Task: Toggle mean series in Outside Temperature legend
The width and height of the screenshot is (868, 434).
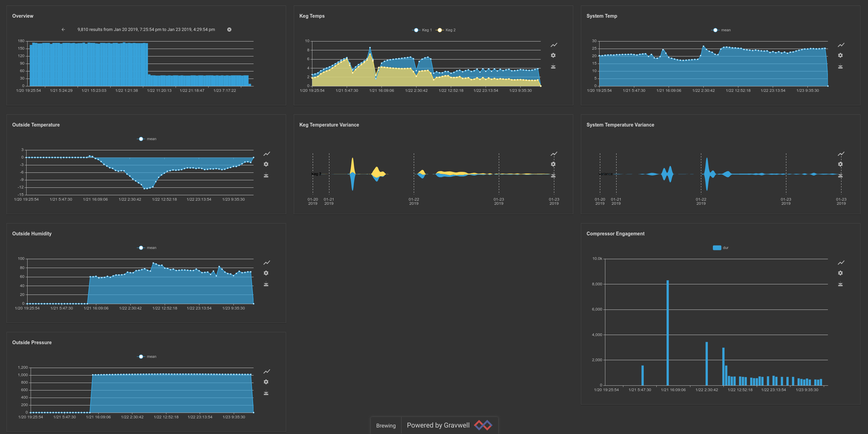Action: tap(147, 139)
